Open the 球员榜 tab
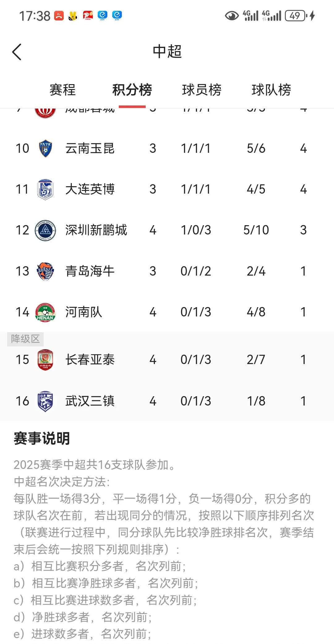The width and height of the screenshot is (334, 644). [x=202, y=90]
